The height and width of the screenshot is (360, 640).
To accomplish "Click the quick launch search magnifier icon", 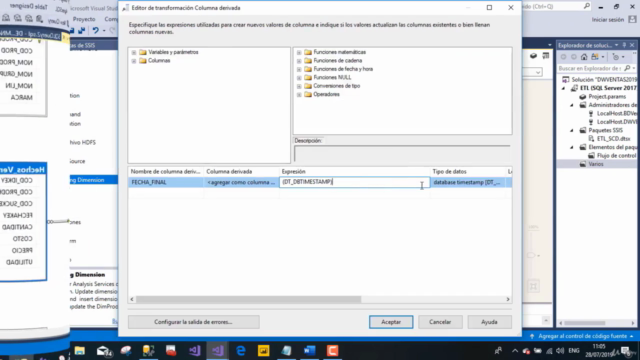I will click(x=587, y=6).
